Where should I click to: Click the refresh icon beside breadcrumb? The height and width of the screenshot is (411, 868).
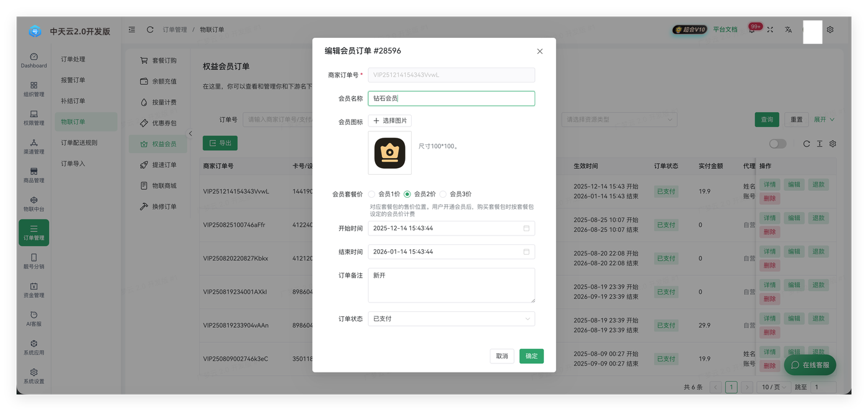[x=150, y=29]
